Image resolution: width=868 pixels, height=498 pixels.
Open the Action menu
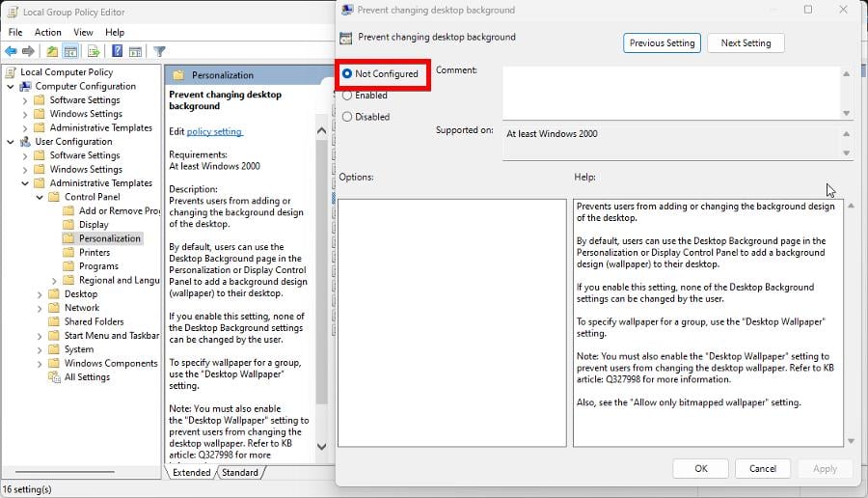tap(47, 32)
